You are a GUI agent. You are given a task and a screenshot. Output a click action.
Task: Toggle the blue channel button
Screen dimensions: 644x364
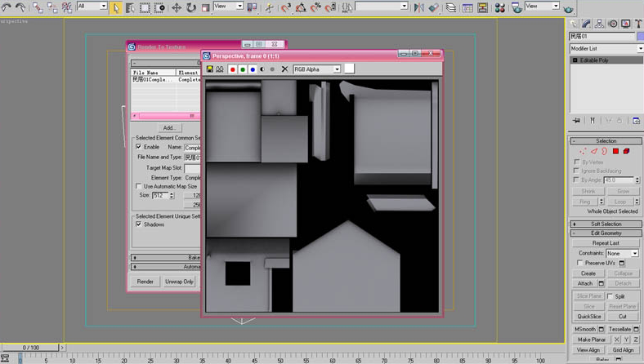(x=253, y=69)
